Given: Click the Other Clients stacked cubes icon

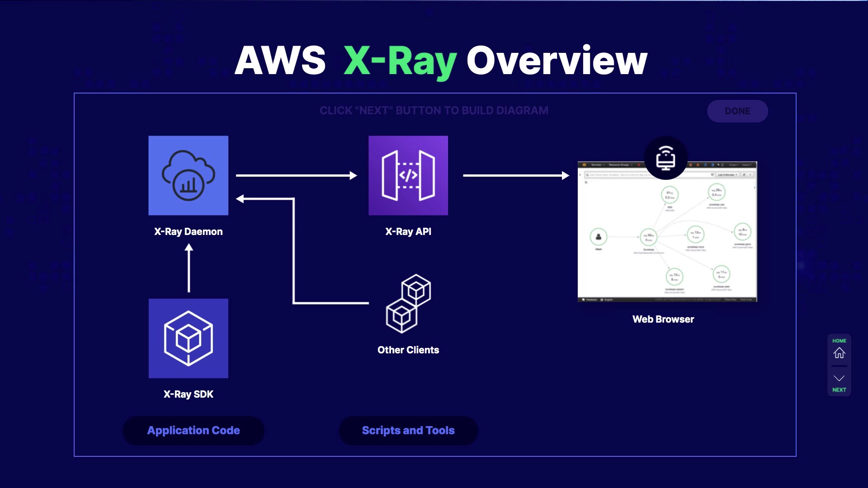Looking at the screenshot, I should pos(408,304).
